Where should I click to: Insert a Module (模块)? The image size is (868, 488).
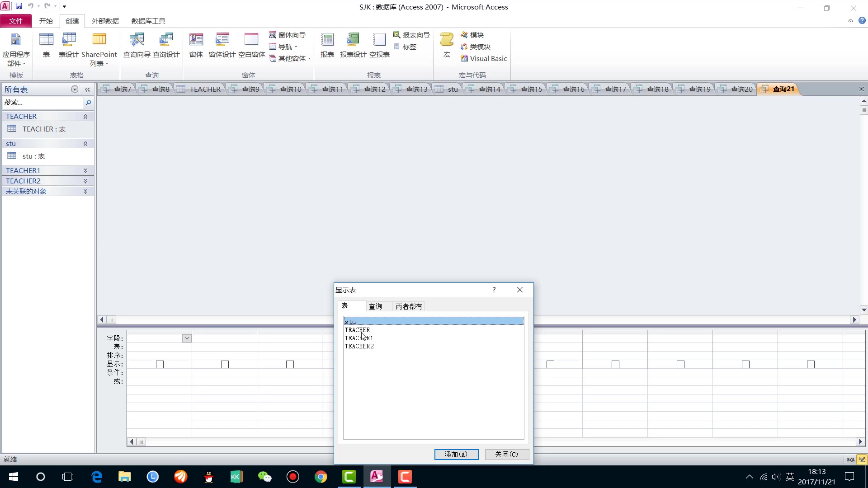(472, 35)
